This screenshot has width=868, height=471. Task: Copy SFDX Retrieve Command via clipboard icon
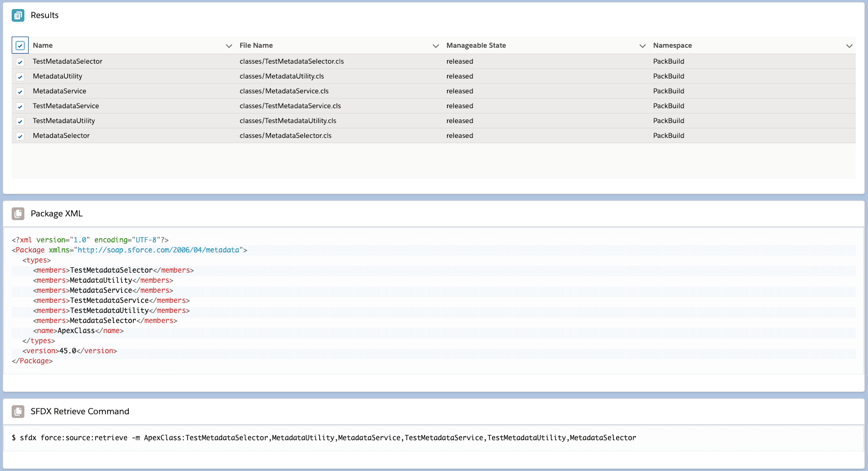click(18, 412)
